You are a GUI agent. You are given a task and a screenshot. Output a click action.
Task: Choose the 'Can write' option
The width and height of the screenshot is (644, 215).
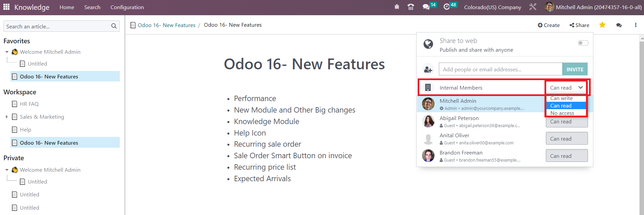566,98
